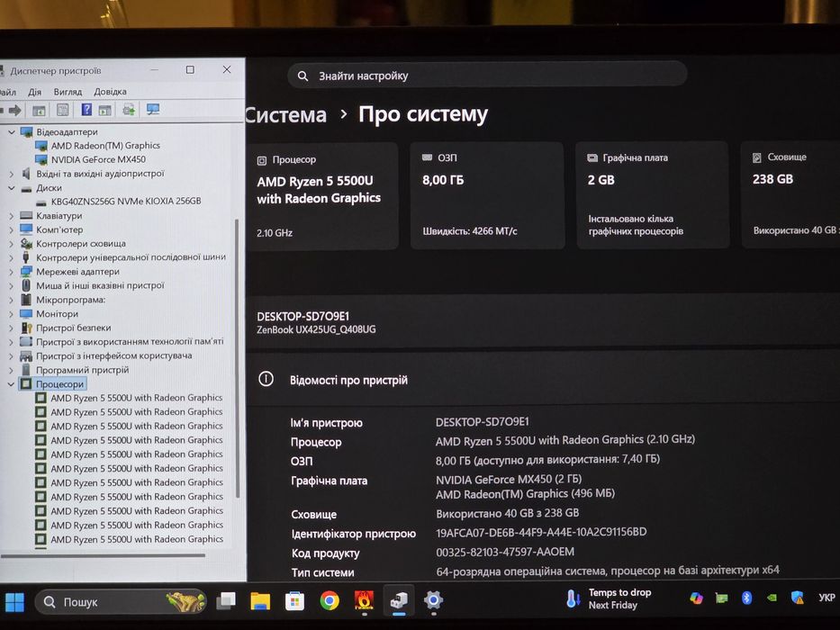Select Миша й інші вказівні пристрої category
The width and height of the screenshot is (840, 630).
[x=100, y=285]
